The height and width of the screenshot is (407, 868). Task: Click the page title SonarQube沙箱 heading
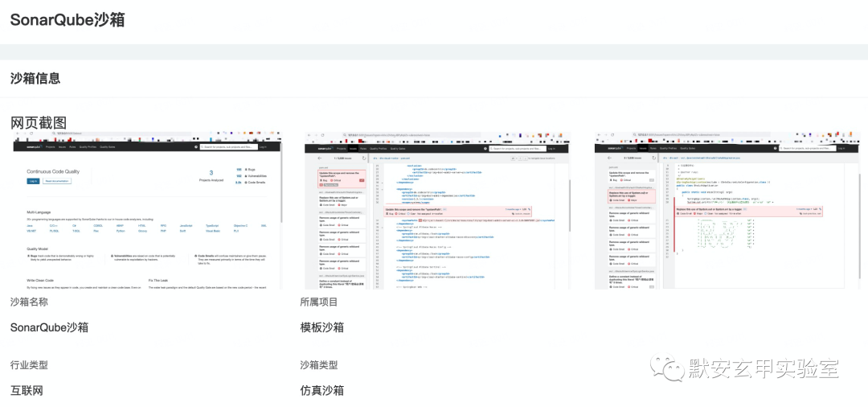[x=68, y=20]
